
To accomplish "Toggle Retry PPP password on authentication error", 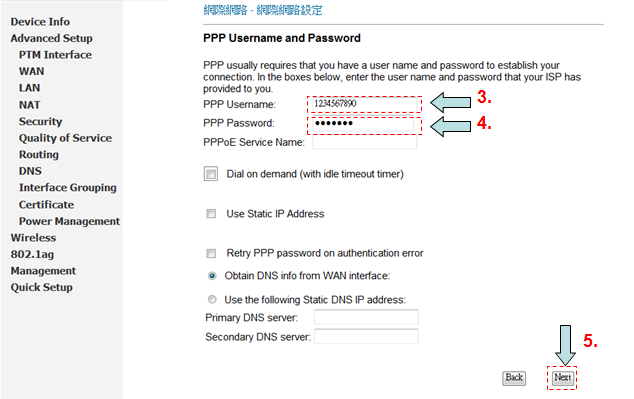I will tap(211, 253).
